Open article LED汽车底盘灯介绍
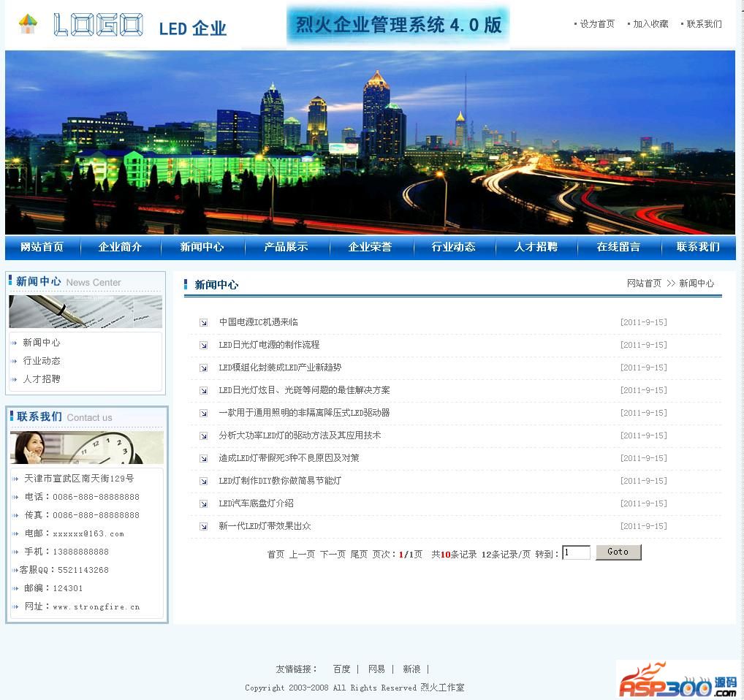 pos(257,503)
